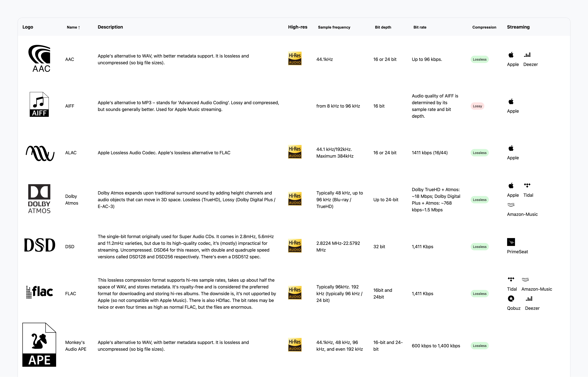The height and width of the screenshot is (377, 588).
Task: Click the Qobuz icon in FLAC row
Action: (511, 299)
